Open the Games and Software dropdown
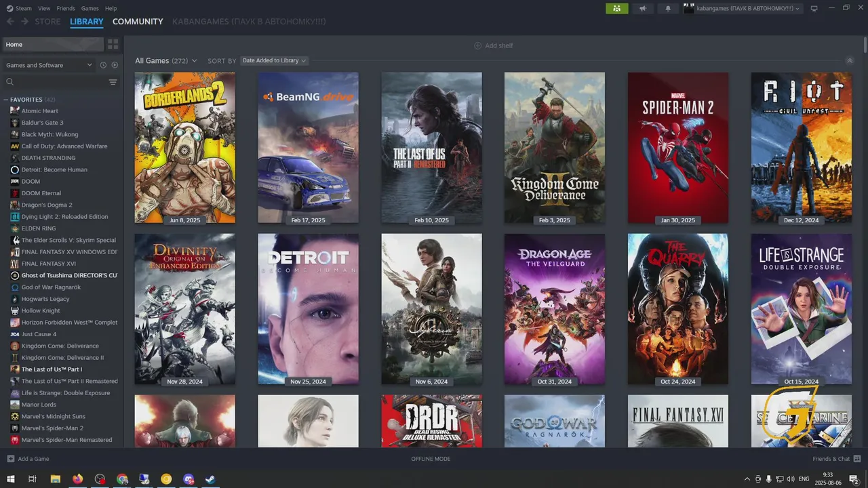The width and height of the screenshot is (868, 488). (49, 65)
